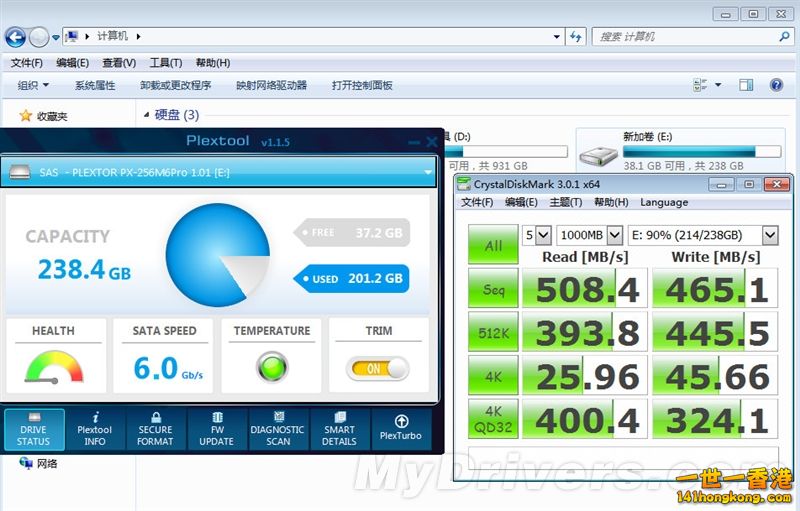The width and height of the screenshot is (800, 511).
Task: Click 4K read result 25.96
Action: point(585,376)
